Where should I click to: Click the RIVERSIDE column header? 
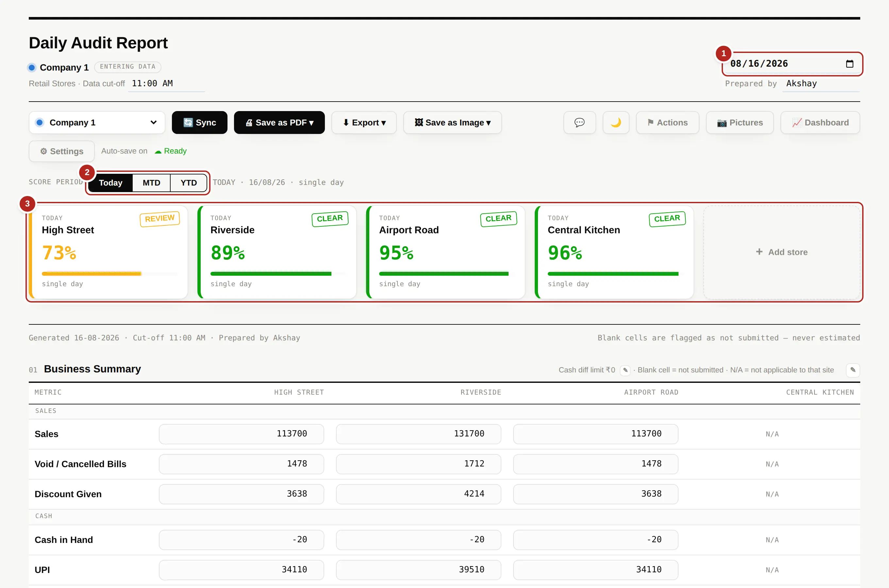(481, 392)
